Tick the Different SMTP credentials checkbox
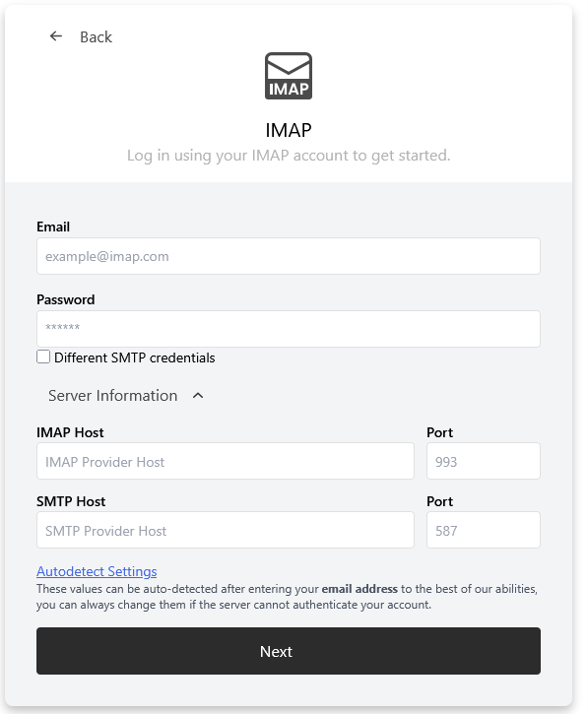 (x=43, y=357)
